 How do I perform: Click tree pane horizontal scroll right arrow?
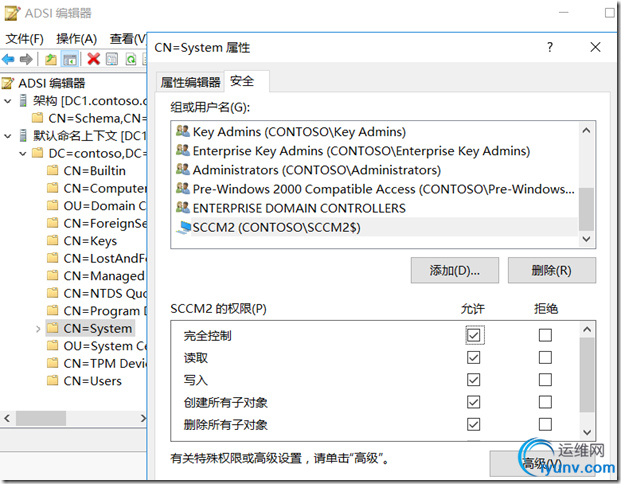pyautogui.click(x=143, y=418)
